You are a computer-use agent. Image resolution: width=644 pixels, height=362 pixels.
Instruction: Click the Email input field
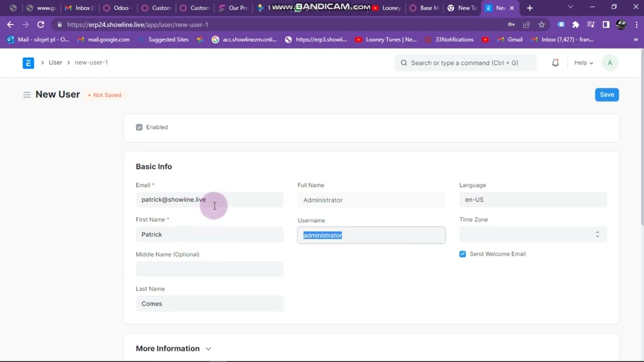pos(209,200)
